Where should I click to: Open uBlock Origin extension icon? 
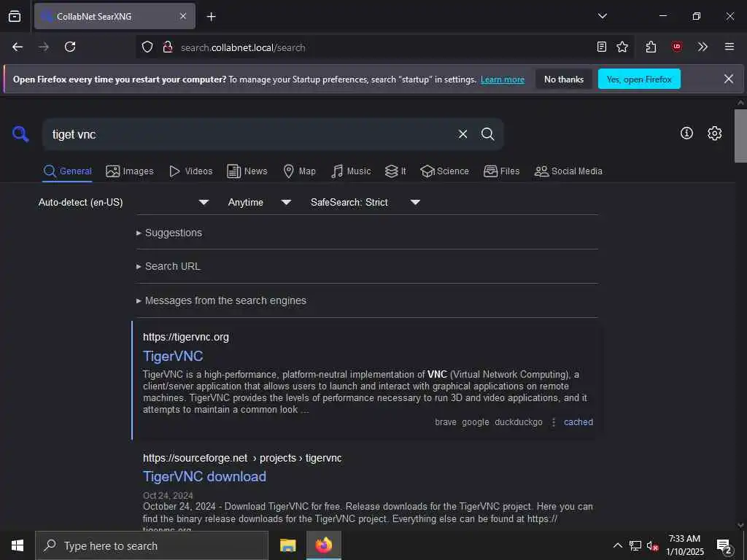point(677,47)
